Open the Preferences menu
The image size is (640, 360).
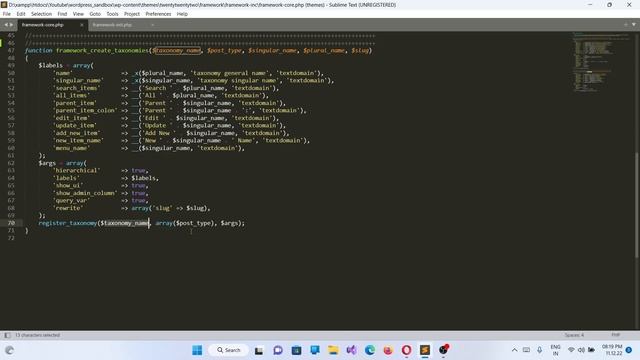[x=158, y=14]
